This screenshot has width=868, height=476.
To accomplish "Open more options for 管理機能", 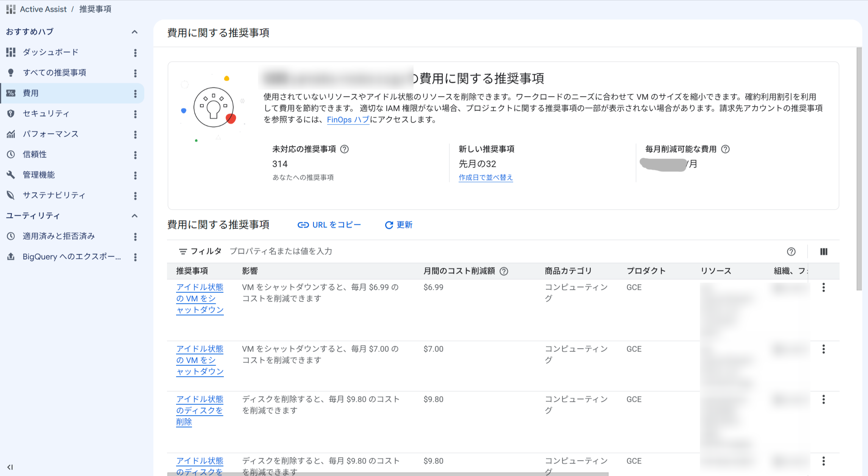I will (135, 175).
